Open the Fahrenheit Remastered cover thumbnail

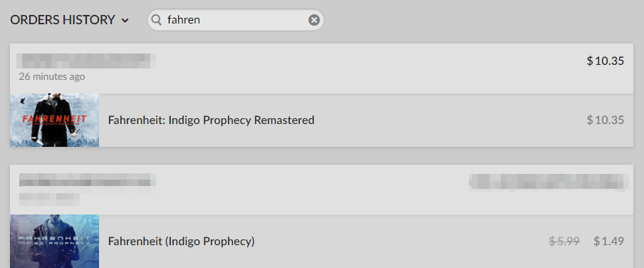55,120
